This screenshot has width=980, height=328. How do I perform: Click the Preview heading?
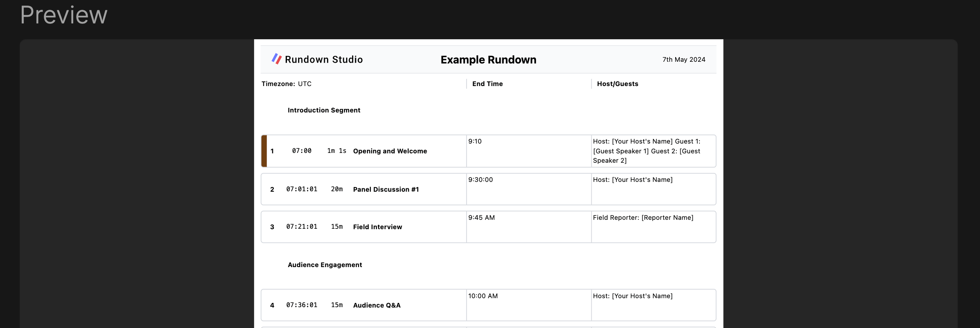(64, 15)
